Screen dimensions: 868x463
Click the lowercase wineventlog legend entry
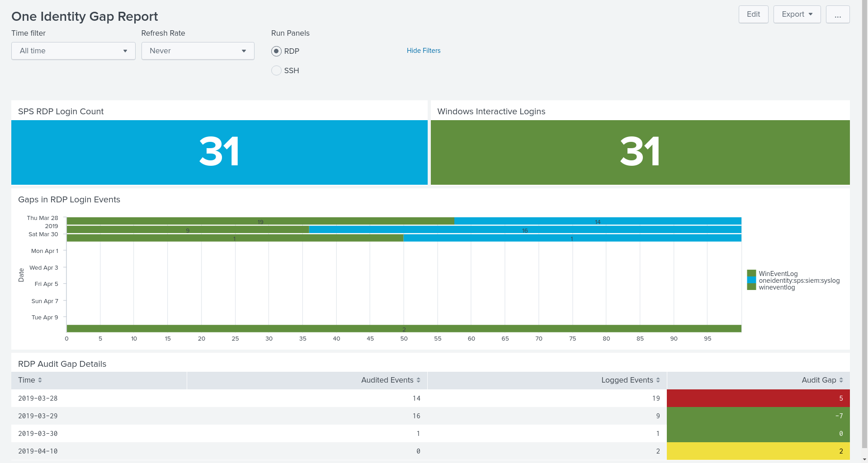[777, 287]
